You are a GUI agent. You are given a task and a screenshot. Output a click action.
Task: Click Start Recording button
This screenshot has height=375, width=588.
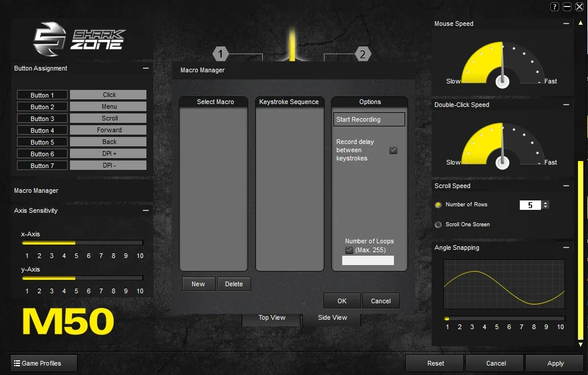[x=369, y=119]
